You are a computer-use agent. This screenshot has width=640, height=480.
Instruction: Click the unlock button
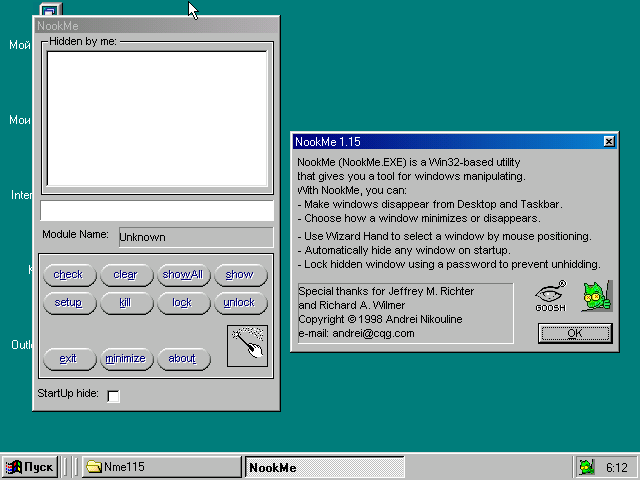[240, 303]
